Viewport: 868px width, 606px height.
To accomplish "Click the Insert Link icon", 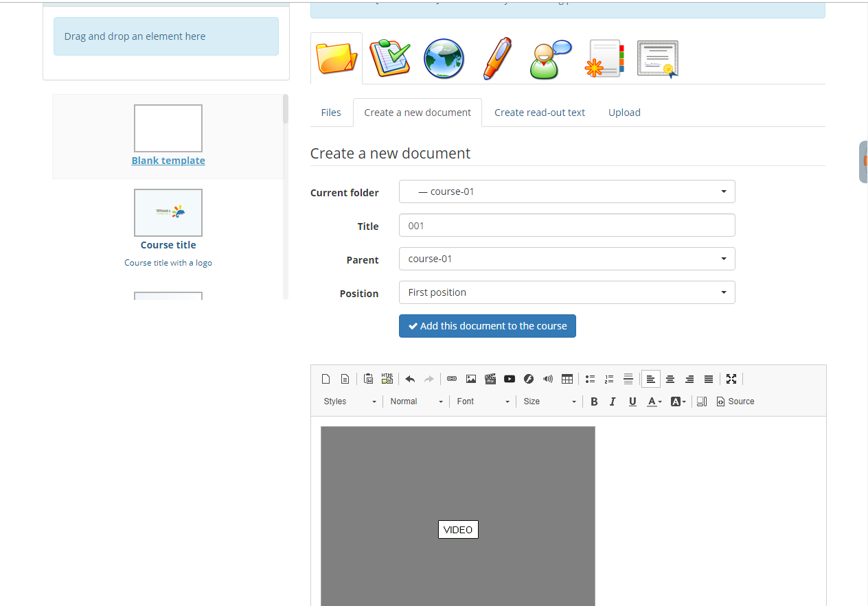I will (x=451, y=378).
